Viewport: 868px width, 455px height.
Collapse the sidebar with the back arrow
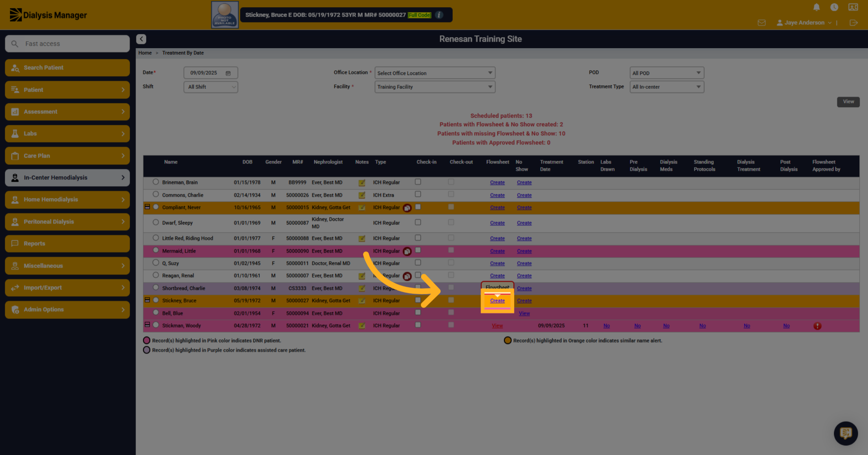(141, 39)
